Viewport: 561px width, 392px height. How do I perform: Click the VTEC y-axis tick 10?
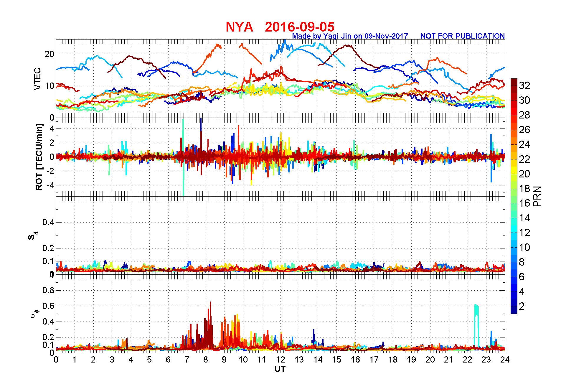coord(49,86)
